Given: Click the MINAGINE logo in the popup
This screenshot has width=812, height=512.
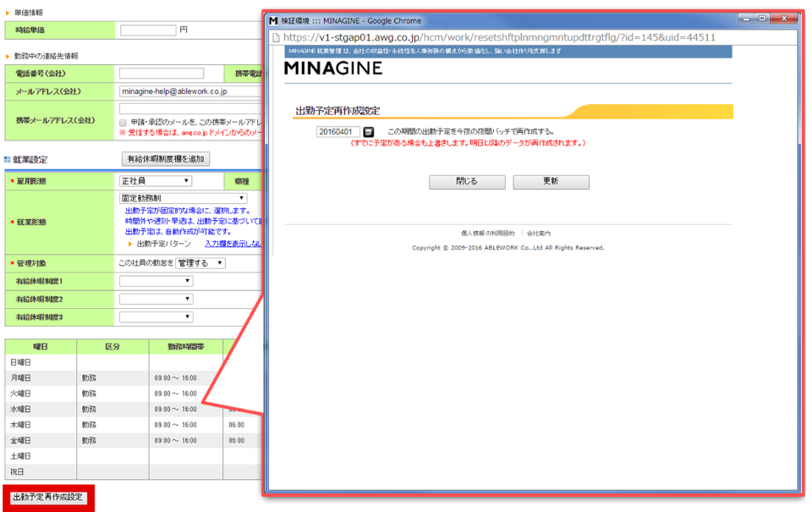Looking at the screenshot, I should [333, 68].
